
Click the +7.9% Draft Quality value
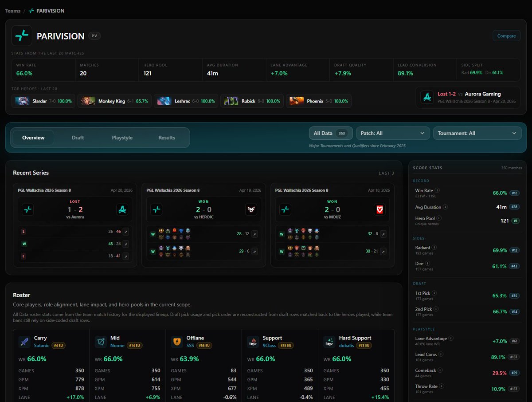[x=342, y=73]
